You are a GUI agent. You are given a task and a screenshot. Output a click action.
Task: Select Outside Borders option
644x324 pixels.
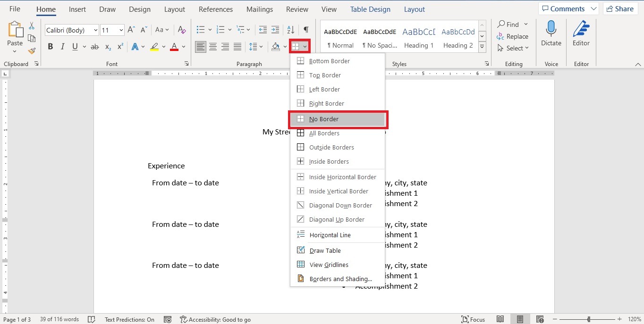point(338,147)
